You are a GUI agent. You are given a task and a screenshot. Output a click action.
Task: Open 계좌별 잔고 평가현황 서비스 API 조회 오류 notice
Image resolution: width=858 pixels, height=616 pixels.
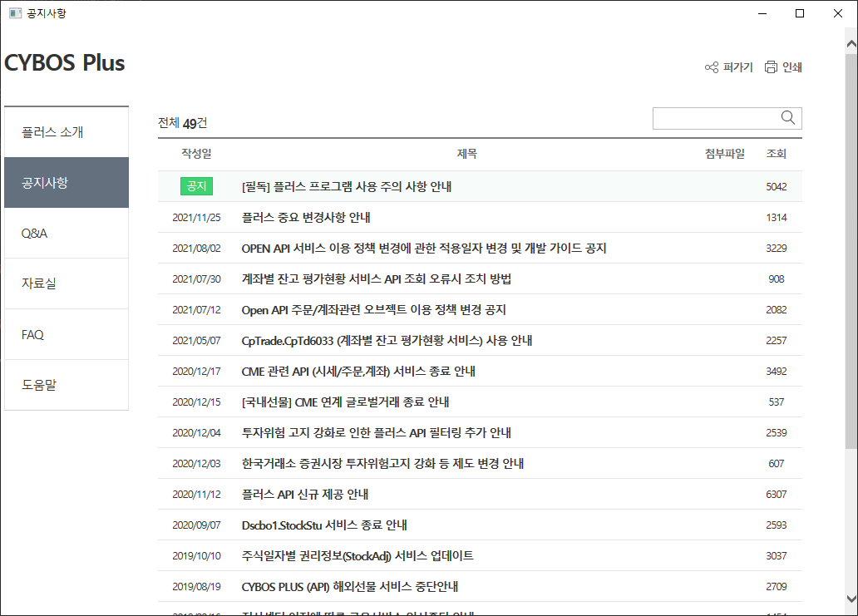377,279
